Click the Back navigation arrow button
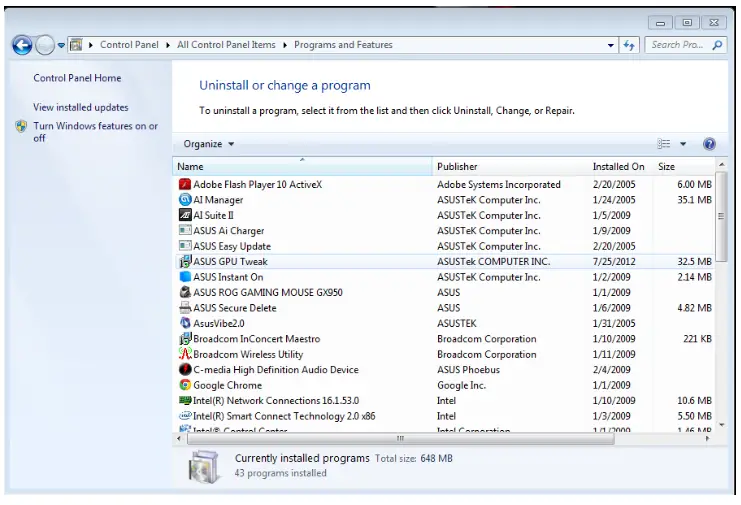Screen dimensions: 741x505 (x=21, y=45)
